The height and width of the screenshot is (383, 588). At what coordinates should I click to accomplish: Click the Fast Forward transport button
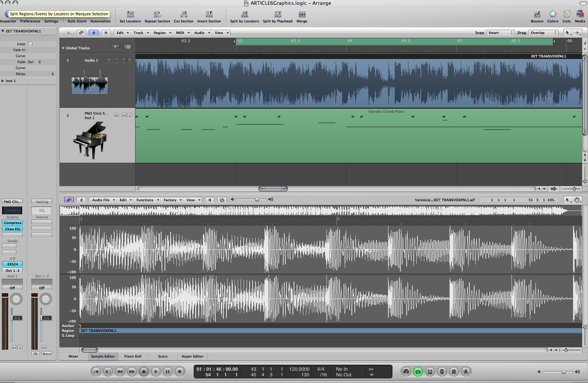pyautogui.click(x=132, y=371)
